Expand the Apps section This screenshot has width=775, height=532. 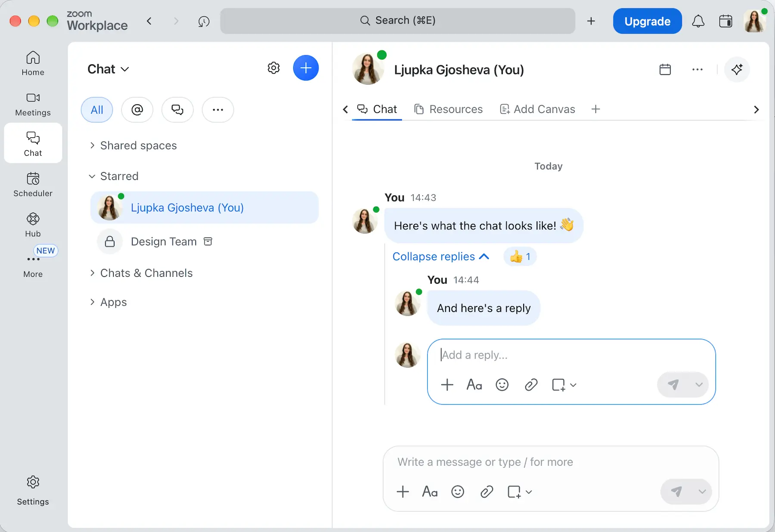[108, 302]
